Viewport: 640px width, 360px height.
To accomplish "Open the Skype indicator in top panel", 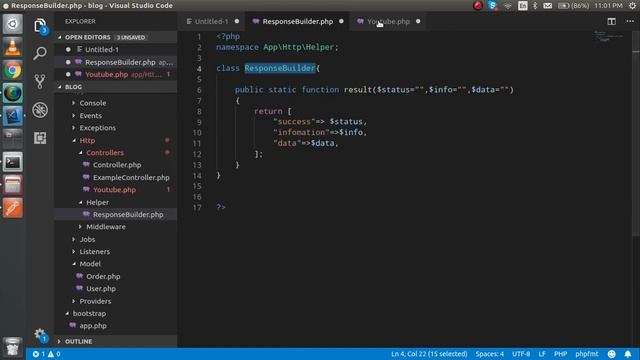I will (493, 5).
